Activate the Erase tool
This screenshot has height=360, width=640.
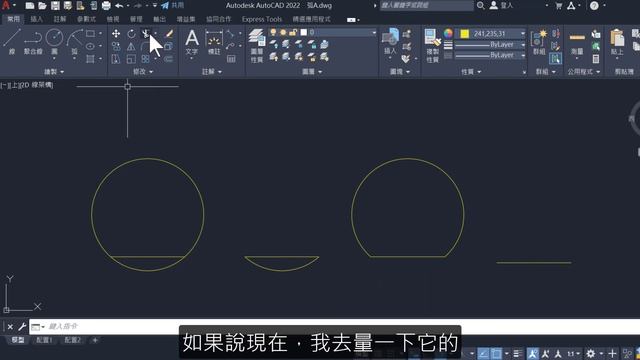169,33
